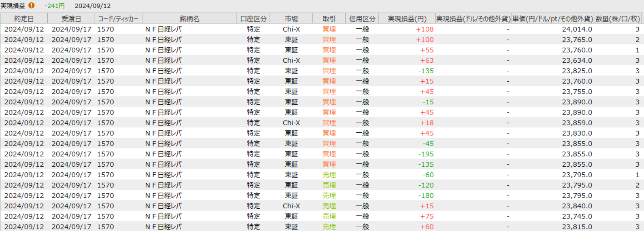The height and width of the screenshot is (231, 644).
Task: Click the orange warning icon beside 実現損益
Action: (x=31, y=6)
